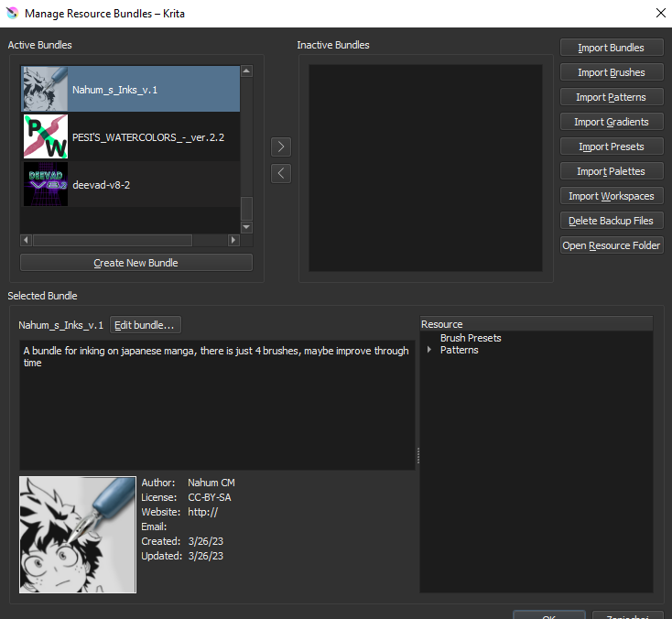Click Create New Bundle button
The image size is (672, 619).
135,263
